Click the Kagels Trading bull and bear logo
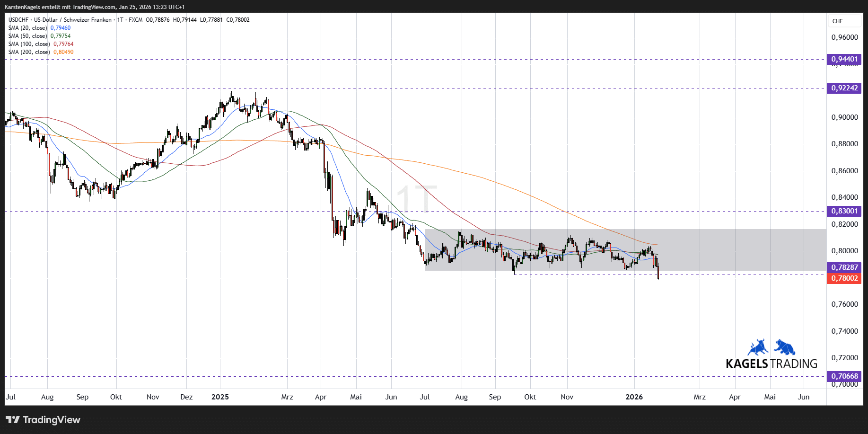This screenshot has width=868, height=434. pyautogui.click(x=771, y=347)
